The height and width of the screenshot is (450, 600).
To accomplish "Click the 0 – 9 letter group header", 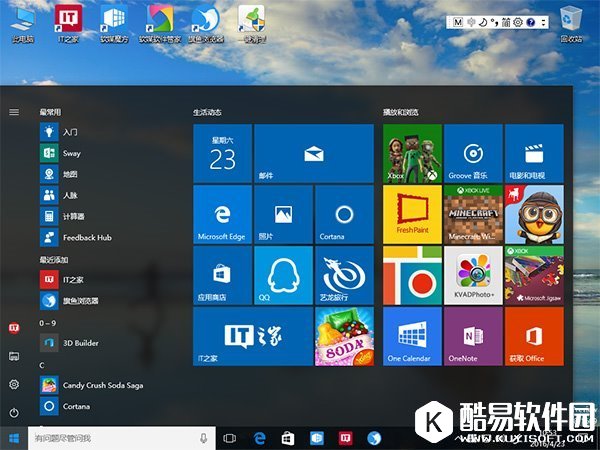I will [x=47, y=323].
